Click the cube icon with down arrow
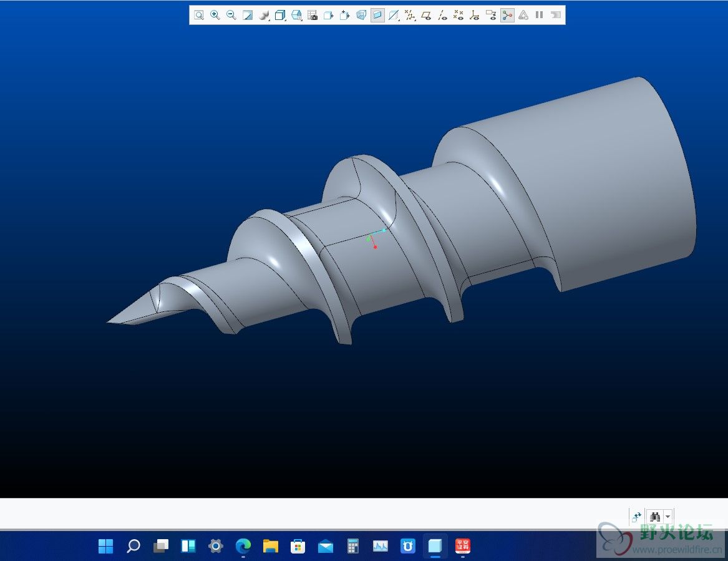Image resolution: width=728 pixels, height=561 pixels. pyautogui.click(x=345, y=16)
